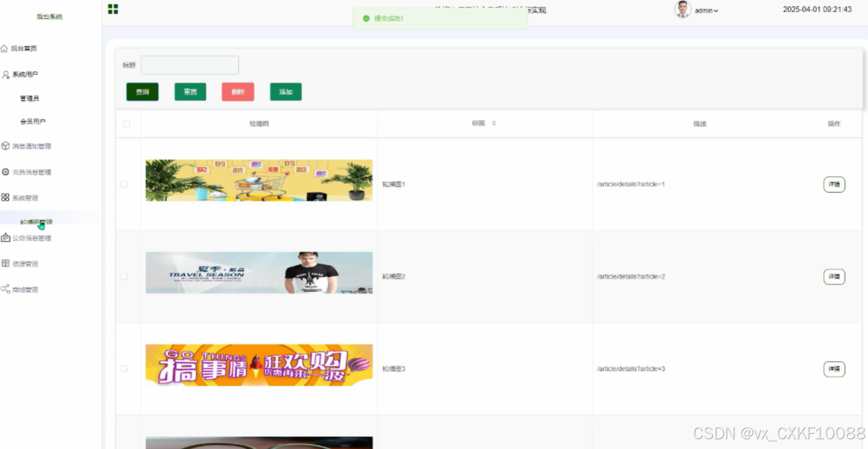Click the shopping cart banner thumbnail
Image resolution: width=868 pixels, height=449 pixels.
(259, 180)
